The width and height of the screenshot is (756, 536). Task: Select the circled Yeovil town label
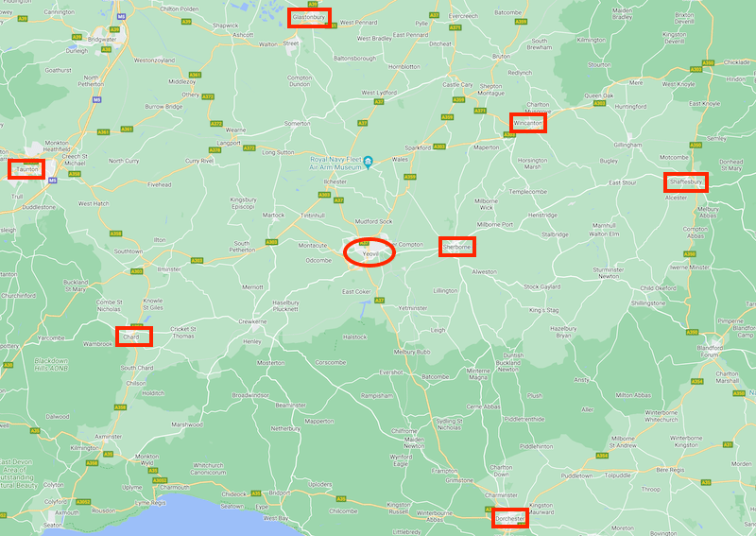[370, 253]
